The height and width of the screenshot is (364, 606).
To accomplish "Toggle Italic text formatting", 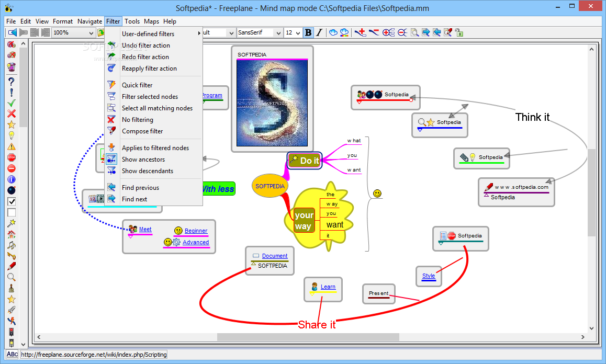I will pyautogui.click(x=319, y=32).
